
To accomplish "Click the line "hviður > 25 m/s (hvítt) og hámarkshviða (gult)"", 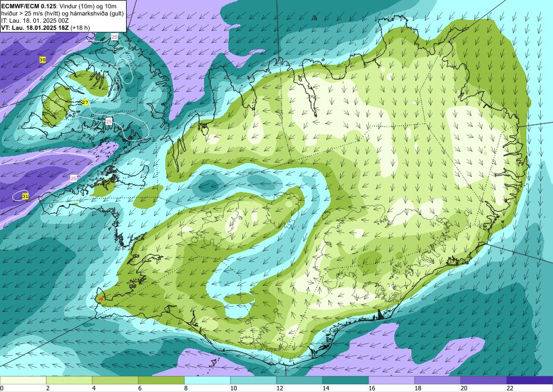I will tap(62, 13).
